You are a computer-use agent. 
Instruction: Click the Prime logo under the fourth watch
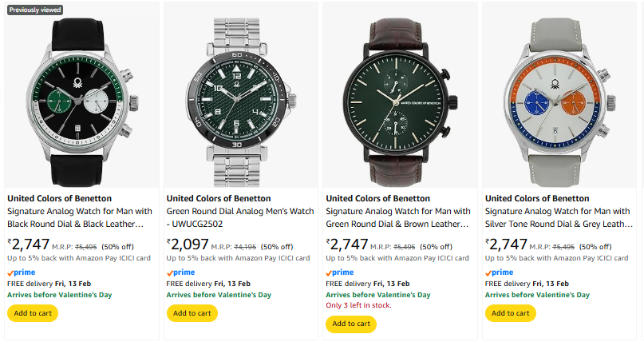pyautogui.click(x=500, y=272)
